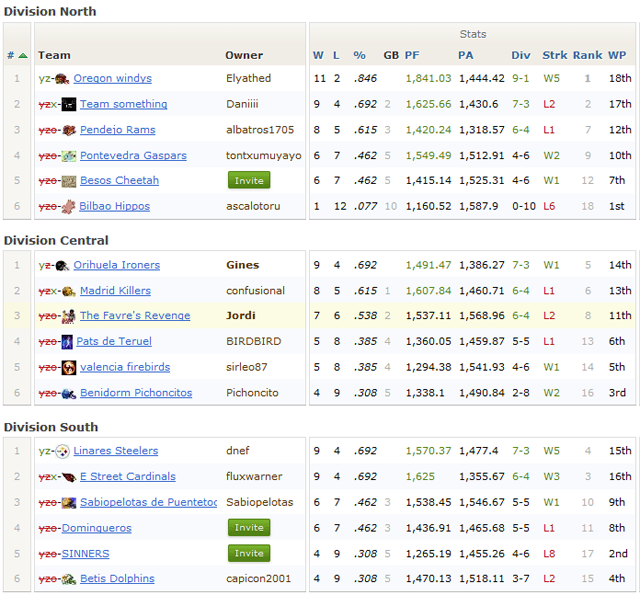Sort standings by PA column
The image size is (640, 595).
click(x=466, y=56)
